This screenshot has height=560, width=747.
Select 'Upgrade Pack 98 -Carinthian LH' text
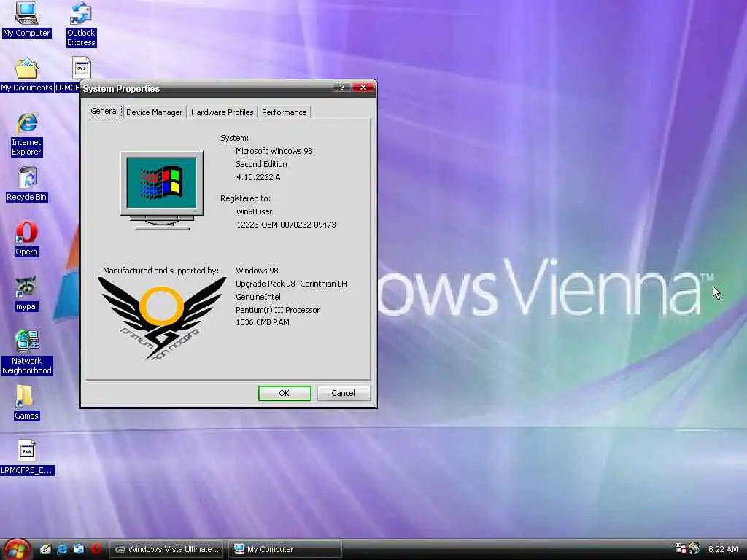(x=291, y=284)
